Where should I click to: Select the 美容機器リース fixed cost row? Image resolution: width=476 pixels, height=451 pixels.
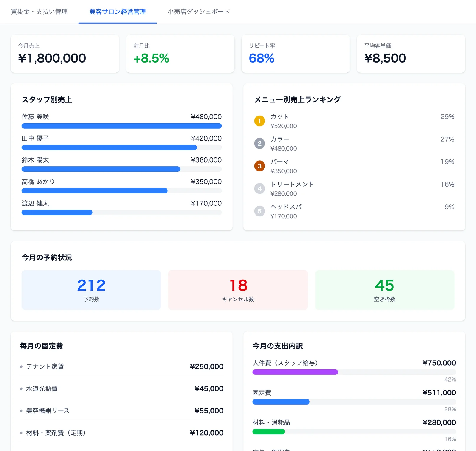point(122,411)
